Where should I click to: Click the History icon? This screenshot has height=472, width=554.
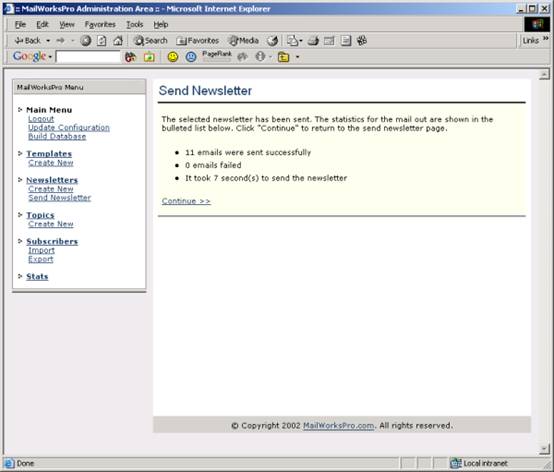pos(272,41)
